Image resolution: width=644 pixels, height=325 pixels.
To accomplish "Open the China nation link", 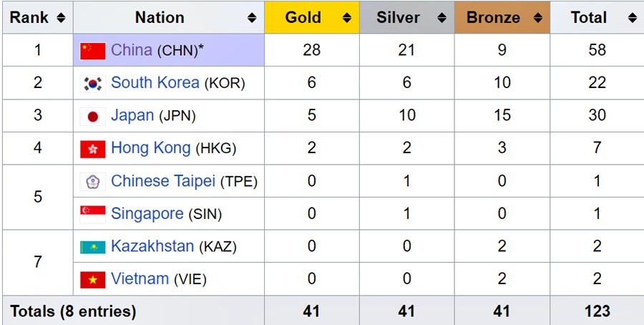I will tap(132, 50).
